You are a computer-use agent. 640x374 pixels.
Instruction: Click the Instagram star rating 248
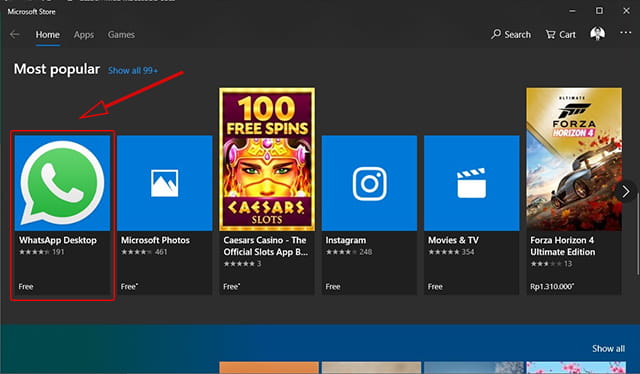[x=349, y=252]
